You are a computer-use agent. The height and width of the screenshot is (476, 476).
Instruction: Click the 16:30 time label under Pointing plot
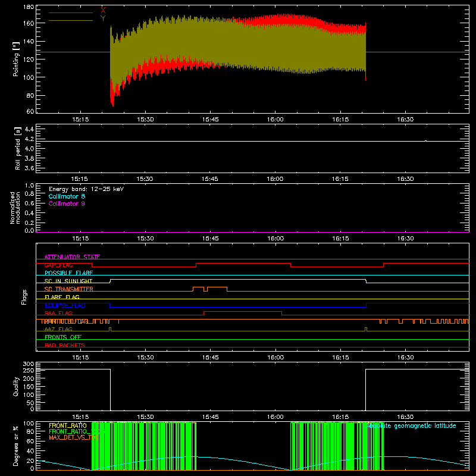405,120
